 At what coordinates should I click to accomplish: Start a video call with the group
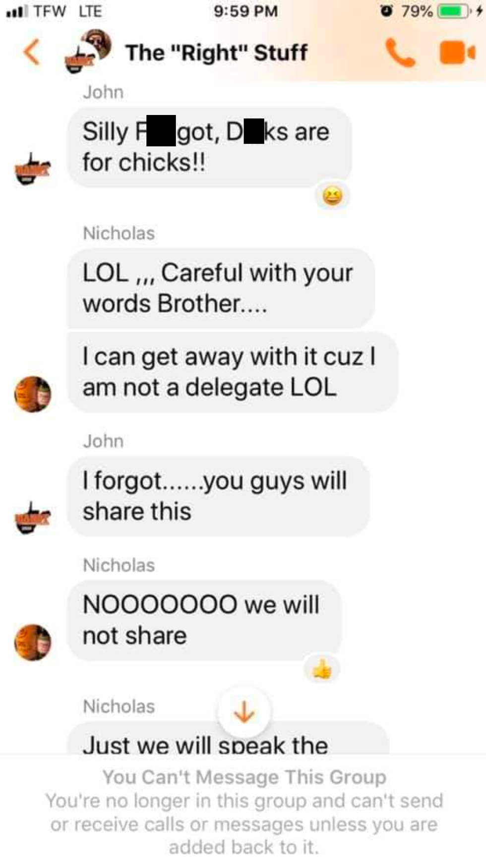457,53
